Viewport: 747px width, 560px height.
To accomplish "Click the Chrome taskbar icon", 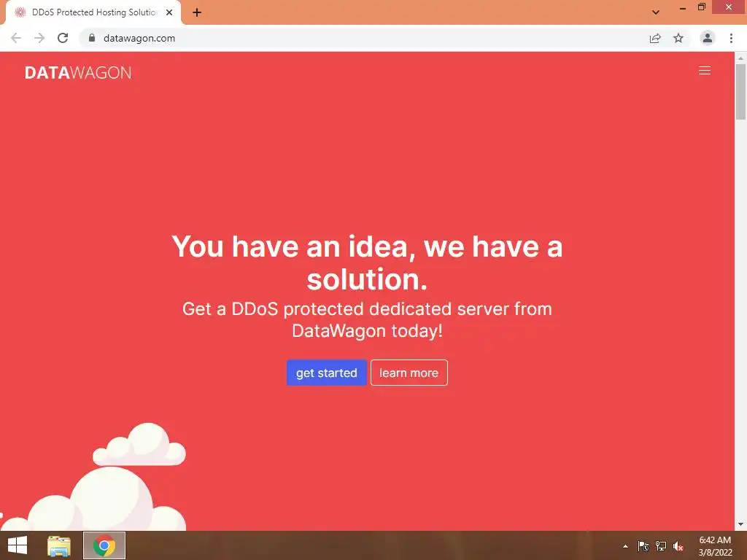I will point(104,545).
